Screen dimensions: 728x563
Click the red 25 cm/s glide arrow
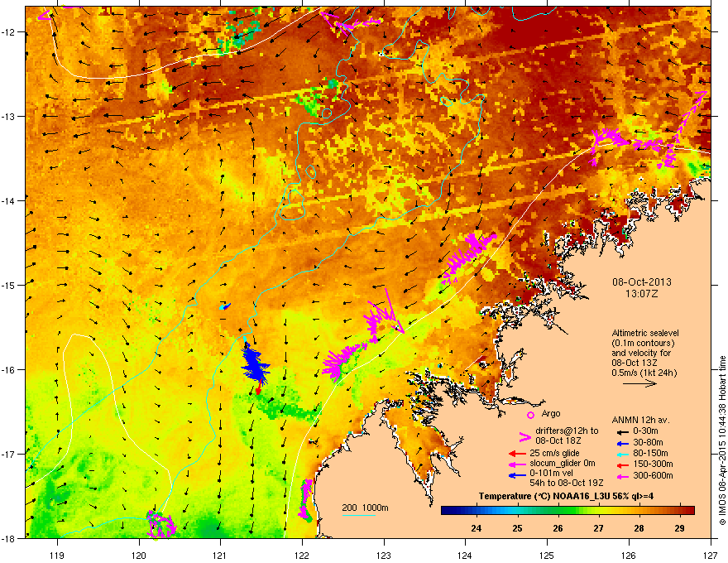(518, 454)
